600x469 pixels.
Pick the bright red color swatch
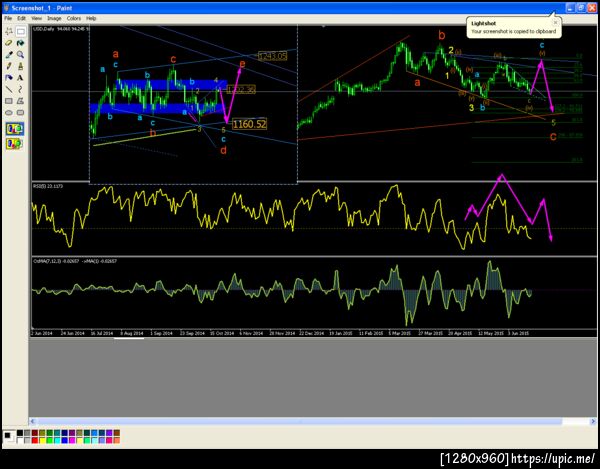(x=35, y=441)
